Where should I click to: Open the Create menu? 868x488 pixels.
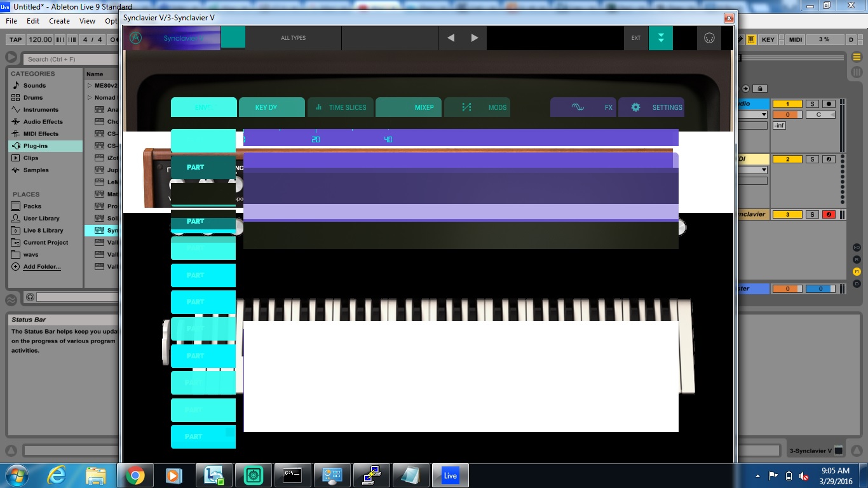pyautogui.click(x=60, y=21)
